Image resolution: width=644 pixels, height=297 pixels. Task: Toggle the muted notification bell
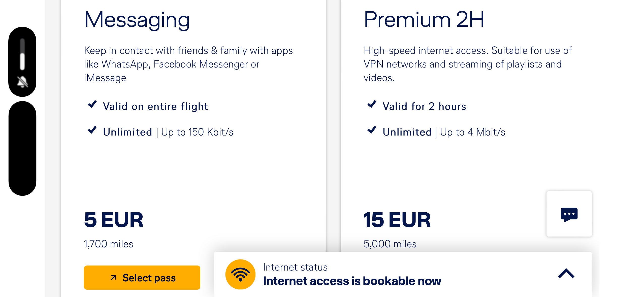[22, 81]
